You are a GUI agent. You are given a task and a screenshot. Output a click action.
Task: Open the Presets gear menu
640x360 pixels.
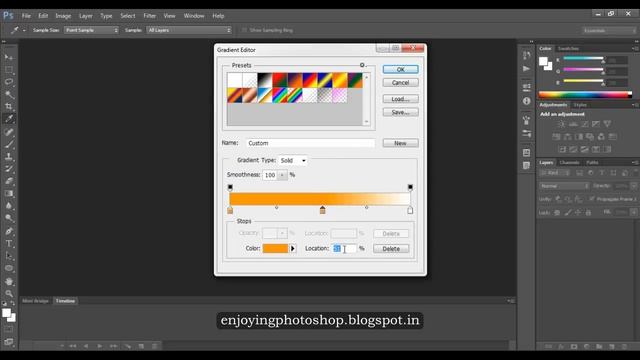click(x=362, y=65)
